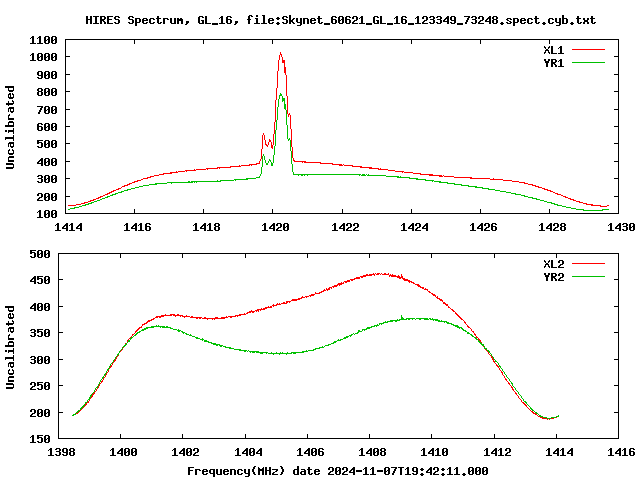Click the 1398 tick label on bottom plot
Viewport: 640px width, 480px height.
(x=61, y=452)
